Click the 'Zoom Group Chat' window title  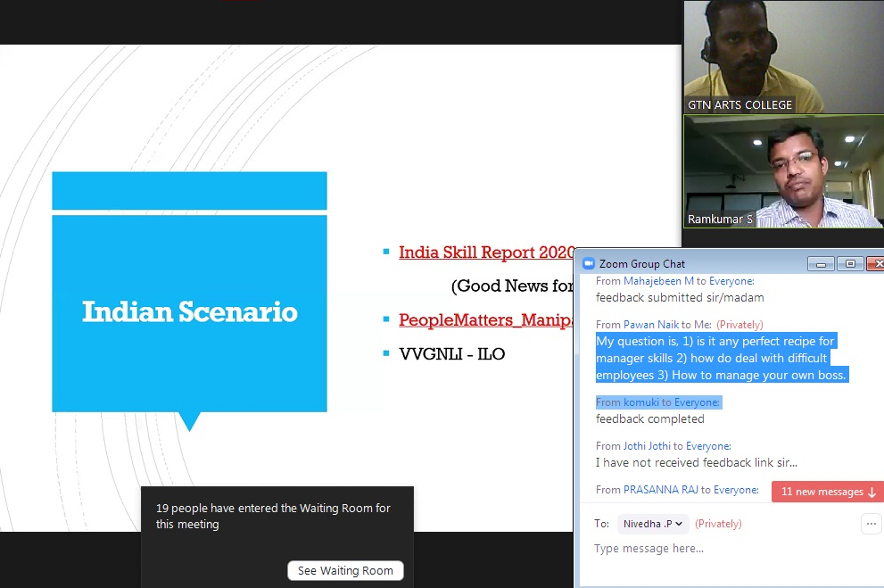point(642,264)
